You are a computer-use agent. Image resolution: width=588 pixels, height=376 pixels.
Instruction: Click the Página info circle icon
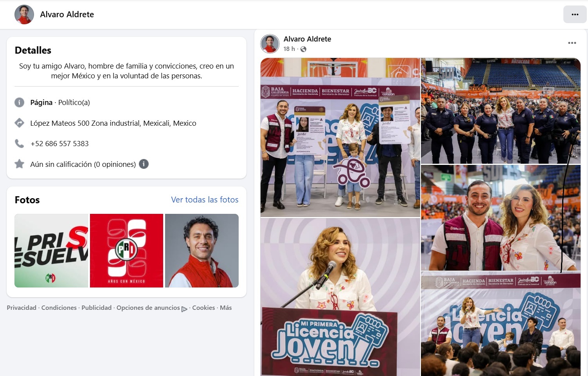tap(19, 102)
